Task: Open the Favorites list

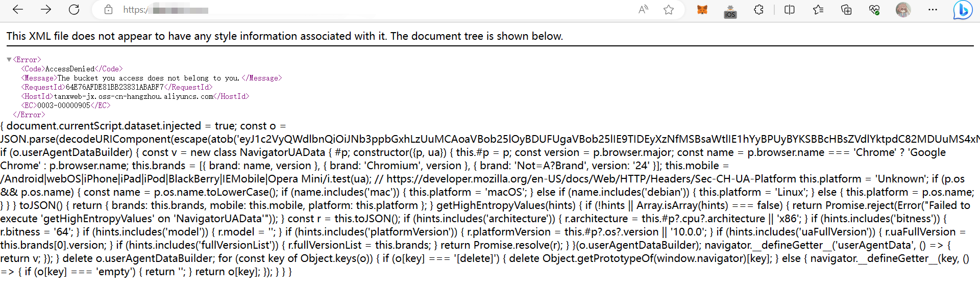Action: coord(818,10)
